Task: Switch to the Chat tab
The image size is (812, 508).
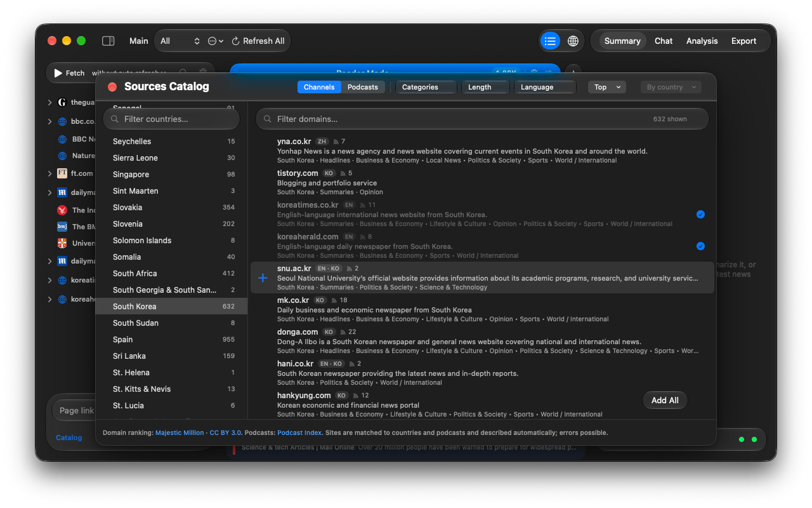Action: pyautogui.click(x=664, y=41)
